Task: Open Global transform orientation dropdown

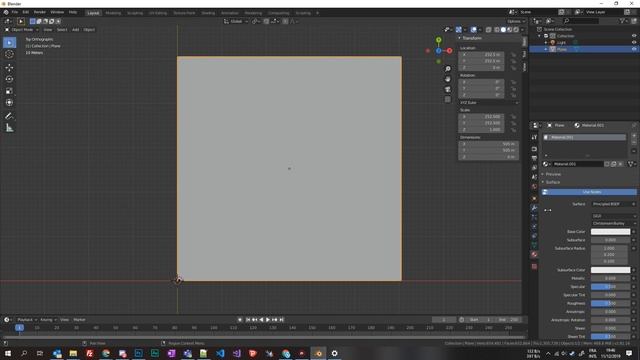Action: (x=236, y=21)
